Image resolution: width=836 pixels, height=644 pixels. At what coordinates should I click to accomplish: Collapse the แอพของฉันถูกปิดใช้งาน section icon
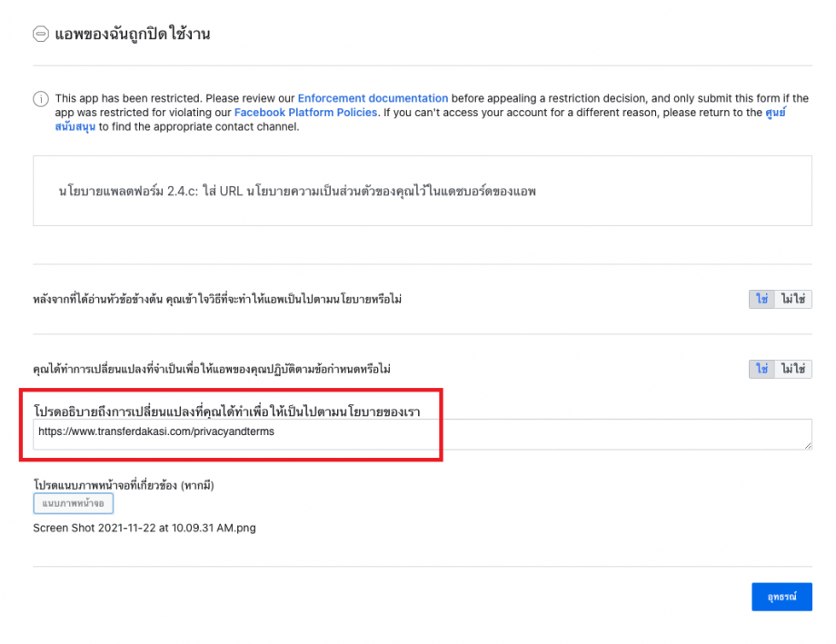click(x=41, y=35)
